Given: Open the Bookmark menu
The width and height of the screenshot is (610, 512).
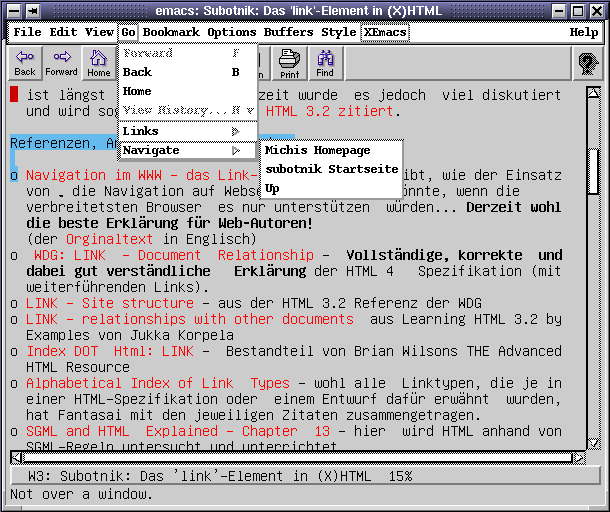Looking at the screenshot, I should click(x=172, y=32).
